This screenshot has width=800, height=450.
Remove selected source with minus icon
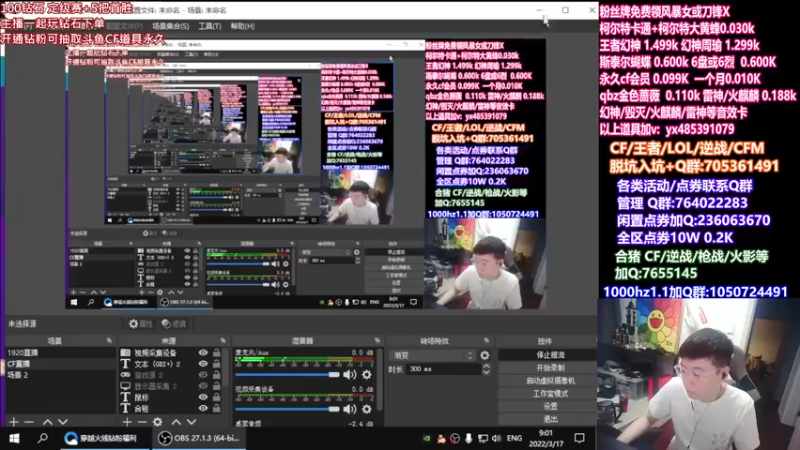click(142, 422)
